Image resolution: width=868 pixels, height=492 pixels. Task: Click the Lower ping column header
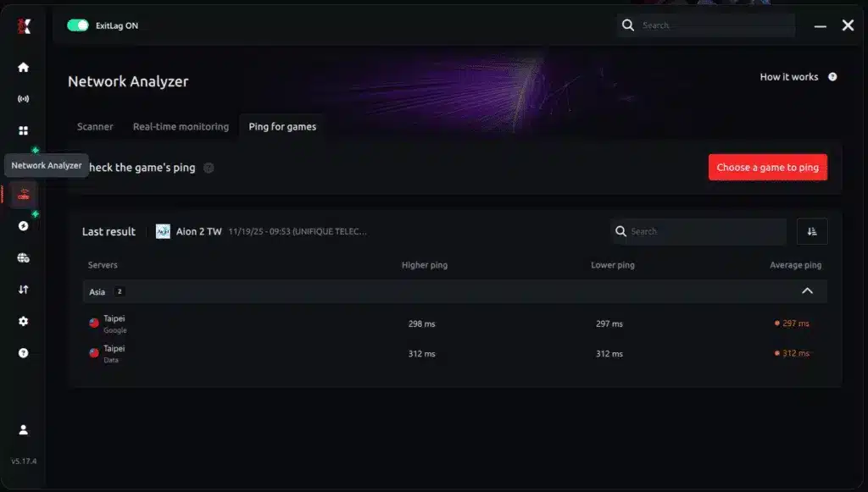point(612,265)
